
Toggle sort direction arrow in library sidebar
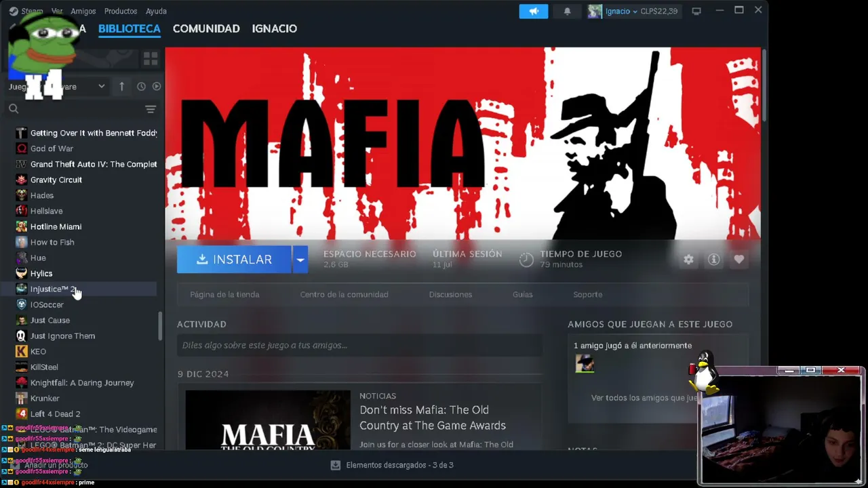tap(122, 86)
